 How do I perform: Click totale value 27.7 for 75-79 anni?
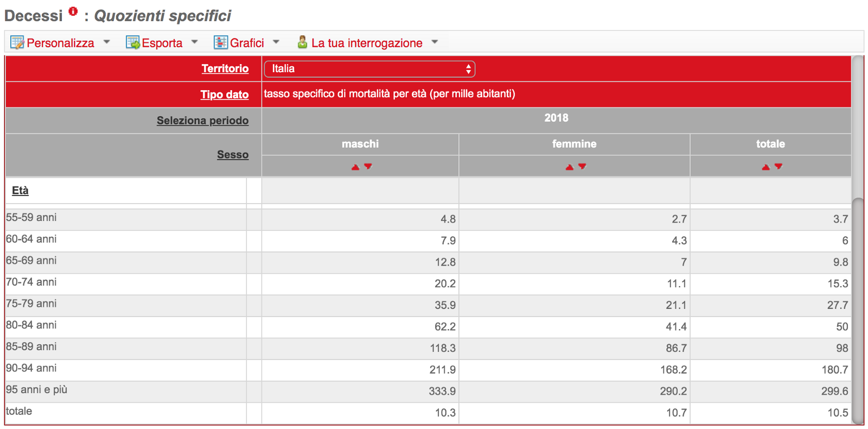[x=838, y=305]
